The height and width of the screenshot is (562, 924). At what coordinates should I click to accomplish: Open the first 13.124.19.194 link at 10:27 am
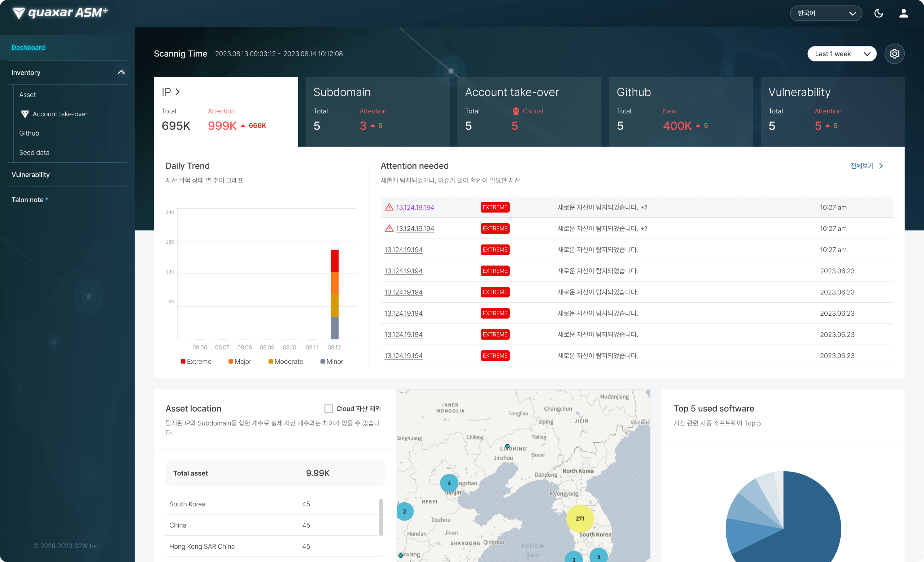pos(415,207)
